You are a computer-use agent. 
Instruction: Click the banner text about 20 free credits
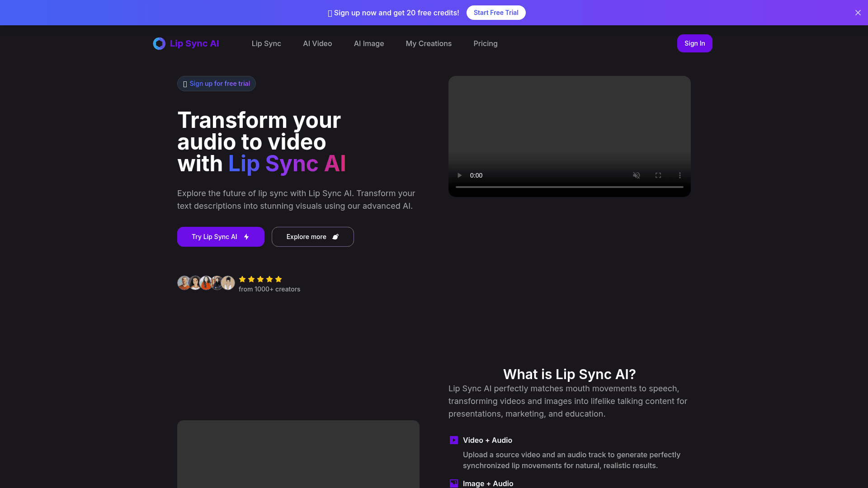[393, 13]
